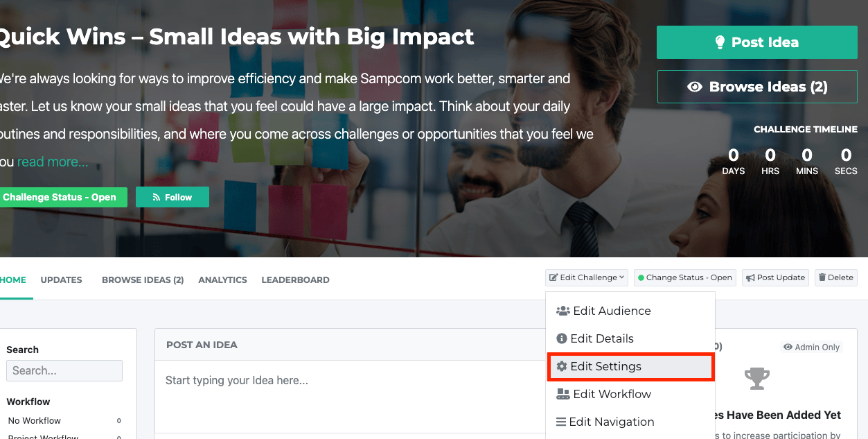The height and width of the screenshot is (439, 868).
Task: Switch to the Analytics tab
Action: [222, 280]
